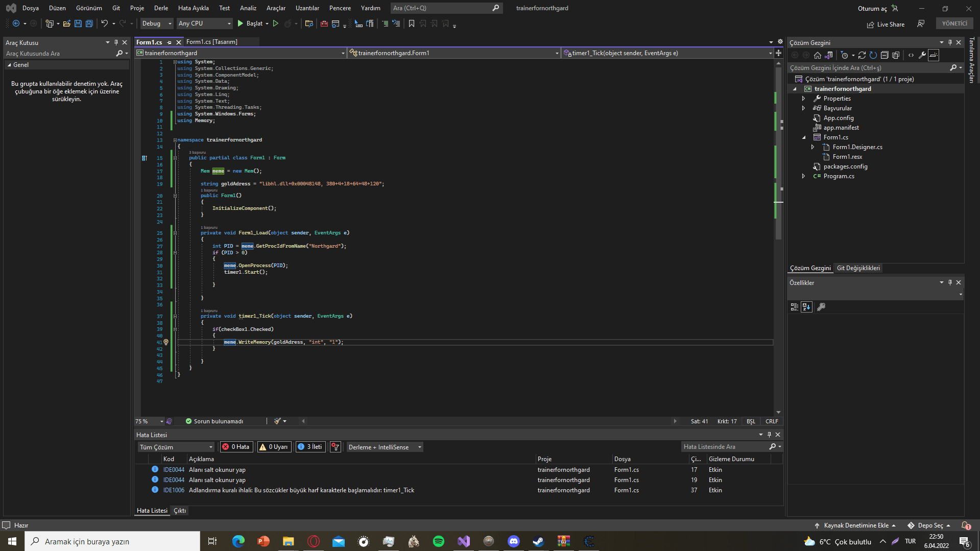Screen dimensions: 980x551
Task: Open the Derleme + IntelliSense dropdown
Action: coord(385,447)
